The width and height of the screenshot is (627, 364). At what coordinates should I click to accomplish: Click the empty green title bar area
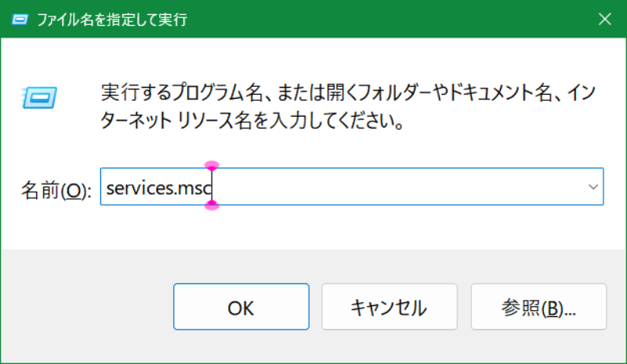click(392, 19)
